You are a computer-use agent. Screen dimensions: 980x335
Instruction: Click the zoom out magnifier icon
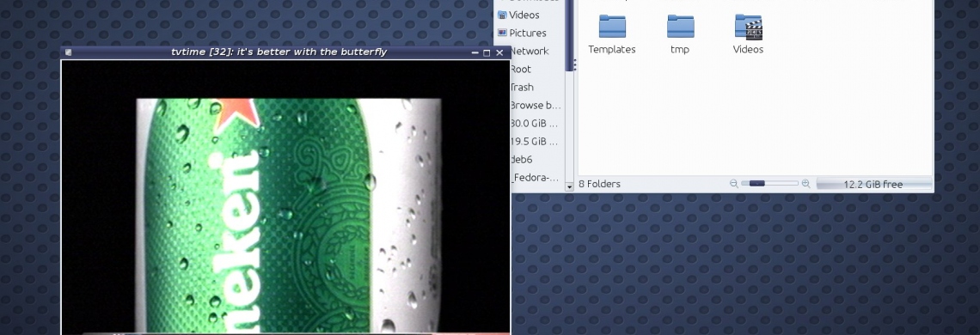(x=734, y=184)
